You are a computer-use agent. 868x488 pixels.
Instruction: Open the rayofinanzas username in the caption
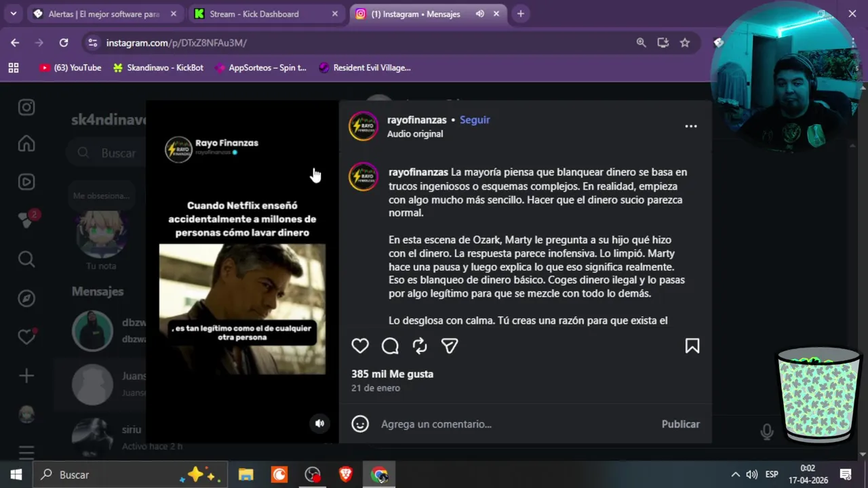[x=418, y=172]
